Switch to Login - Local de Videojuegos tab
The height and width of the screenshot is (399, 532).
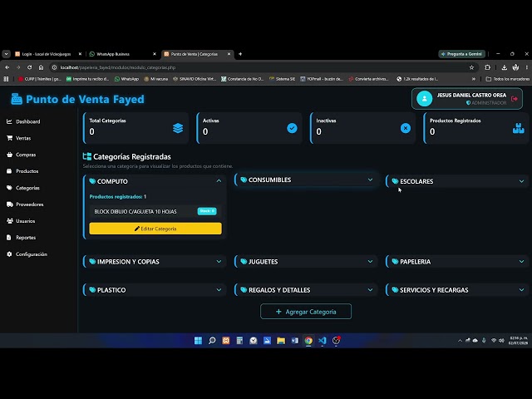[x=47, y=54]
